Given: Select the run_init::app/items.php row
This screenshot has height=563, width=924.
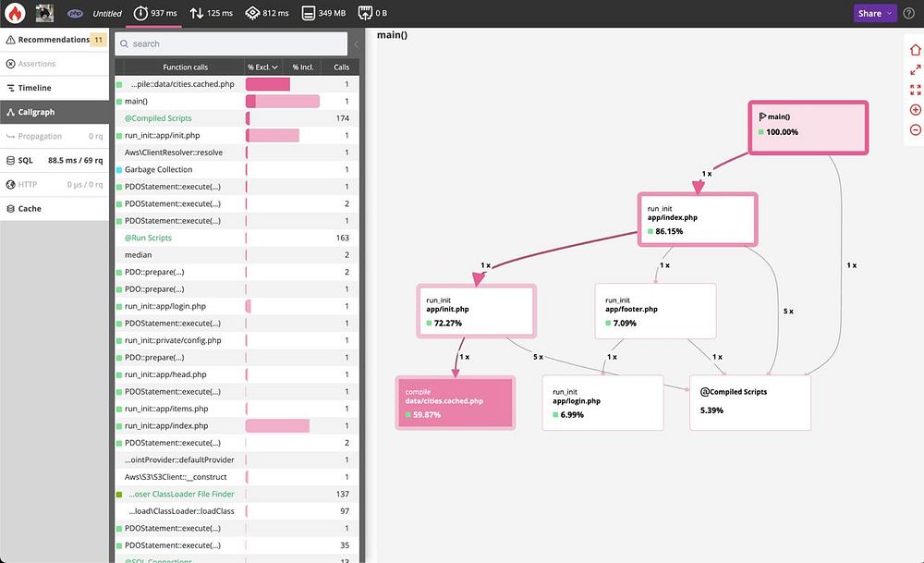Looking at the screenshot, I should click(237, 410).
